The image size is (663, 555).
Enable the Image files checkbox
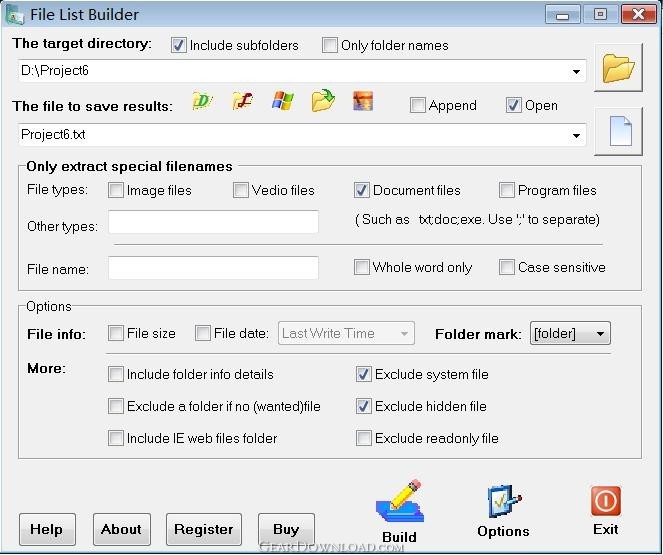116,190
